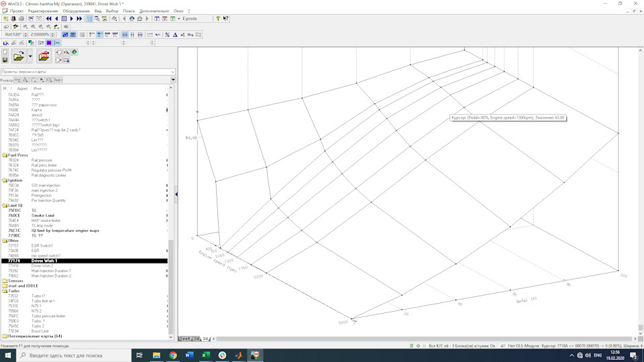The image size is (644, 362).
Task: Click the print icon in top toolbar
Action: 21,19
